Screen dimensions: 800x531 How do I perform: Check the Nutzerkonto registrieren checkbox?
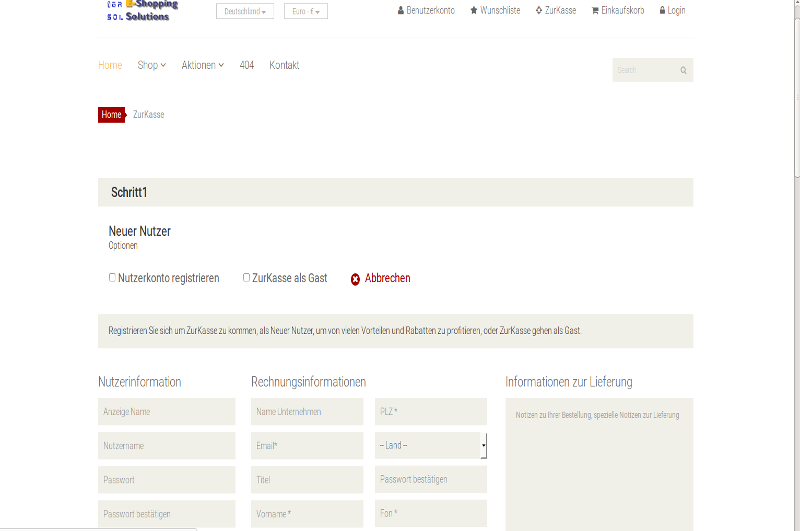click(113, 278)
